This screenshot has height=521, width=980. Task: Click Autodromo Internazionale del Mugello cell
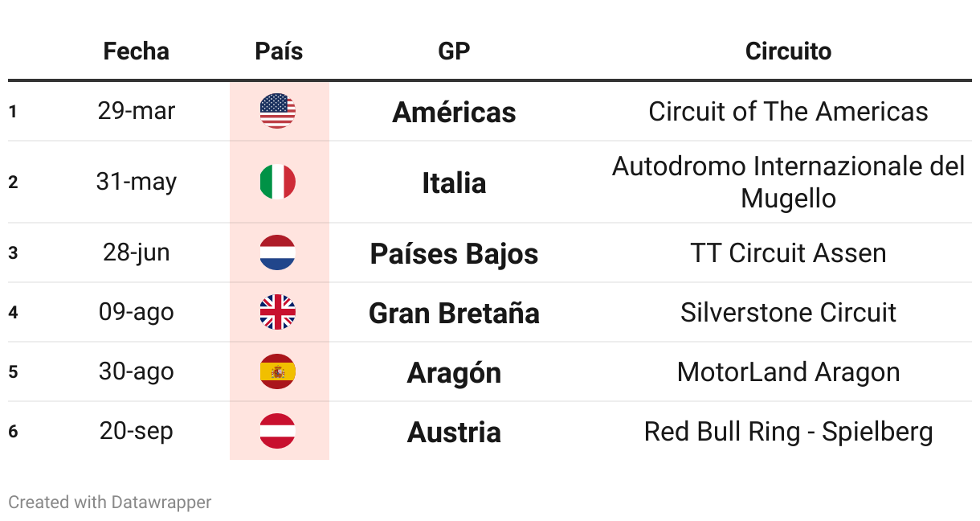(x=788, y=183)
